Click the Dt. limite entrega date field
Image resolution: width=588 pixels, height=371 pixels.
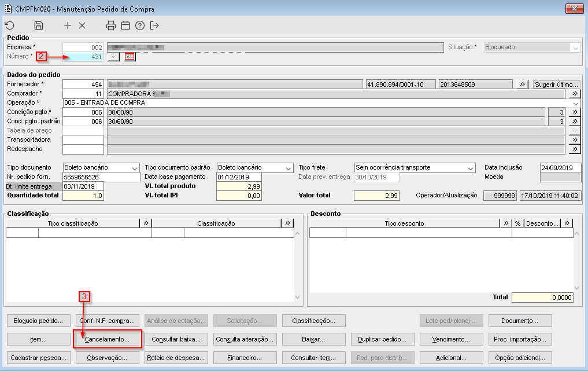83,186
